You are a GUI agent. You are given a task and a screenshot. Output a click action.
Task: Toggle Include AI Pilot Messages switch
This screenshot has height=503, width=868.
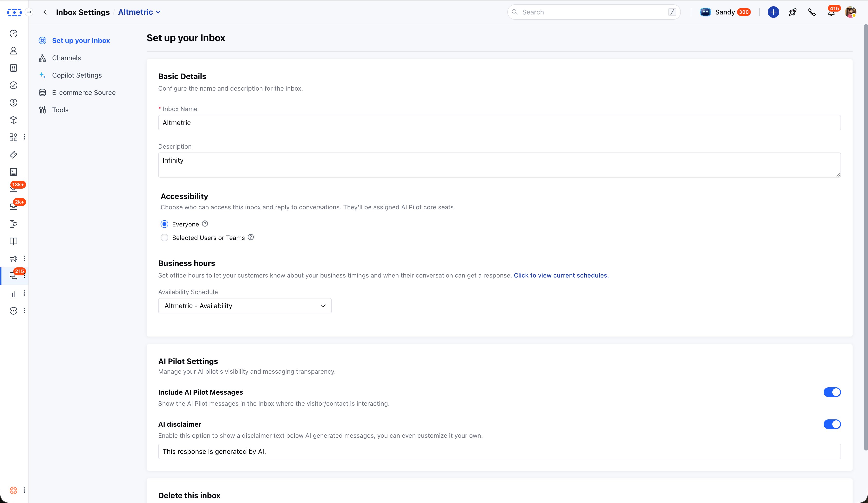point(832,392)
